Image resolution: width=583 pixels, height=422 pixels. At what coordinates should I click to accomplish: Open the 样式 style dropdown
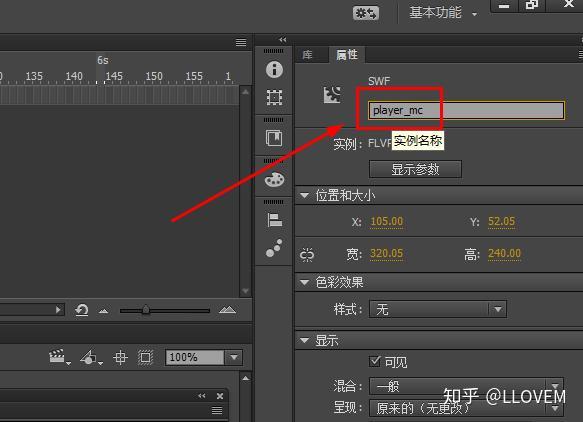(x=438, y=309)
